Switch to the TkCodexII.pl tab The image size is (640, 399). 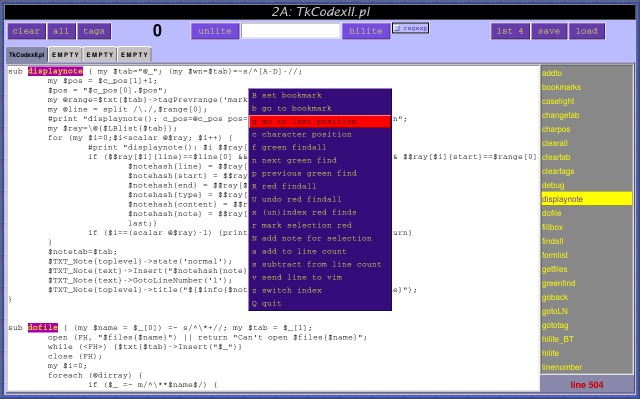(x=27, y=55)
